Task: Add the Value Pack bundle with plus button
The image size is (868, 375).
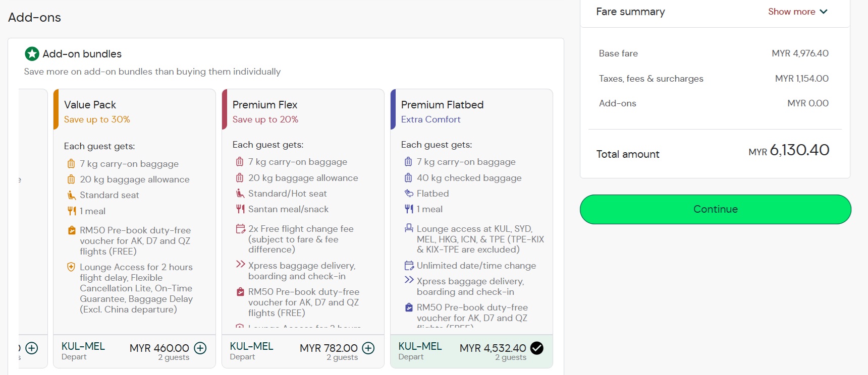Action: pos(200,348)
